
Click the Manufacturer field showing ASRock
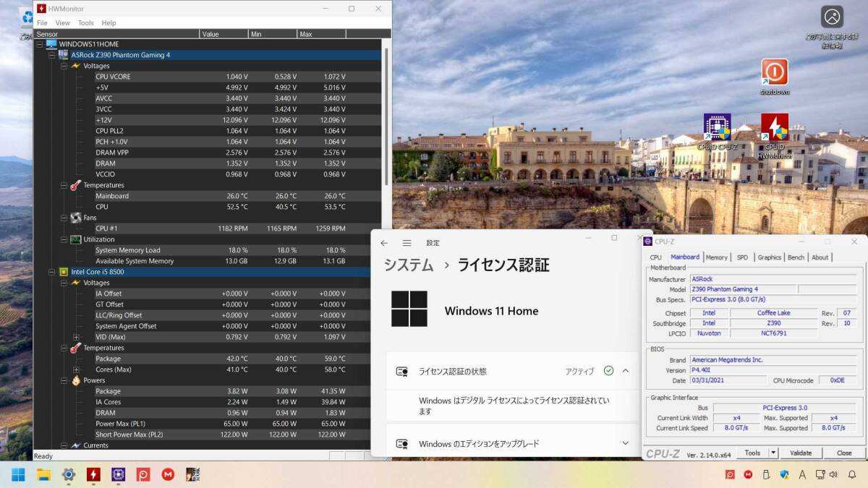[x=773, y=279]
